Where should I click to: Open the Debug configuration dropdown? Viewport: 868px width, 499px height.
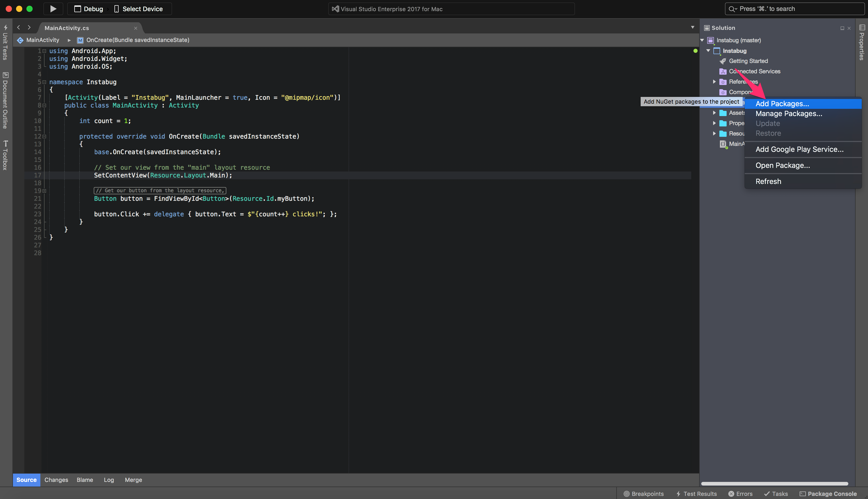tap(89, 9)
